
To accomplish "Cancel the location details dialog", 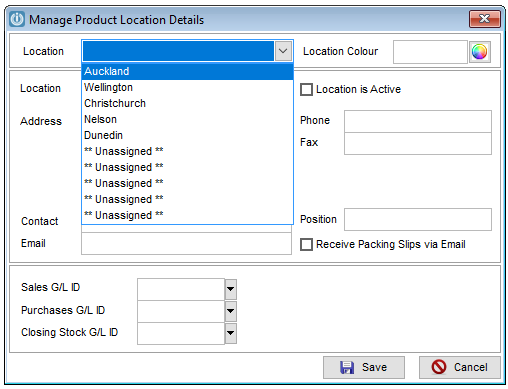I will tap(460, 367).
